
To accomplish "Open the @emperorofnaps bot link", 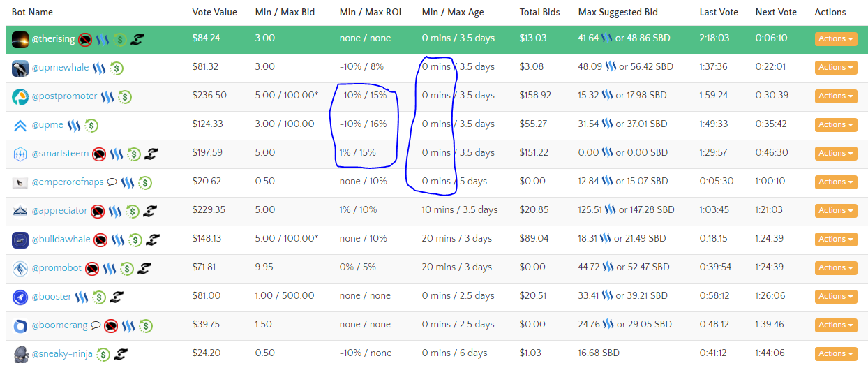I will point(68,182).
